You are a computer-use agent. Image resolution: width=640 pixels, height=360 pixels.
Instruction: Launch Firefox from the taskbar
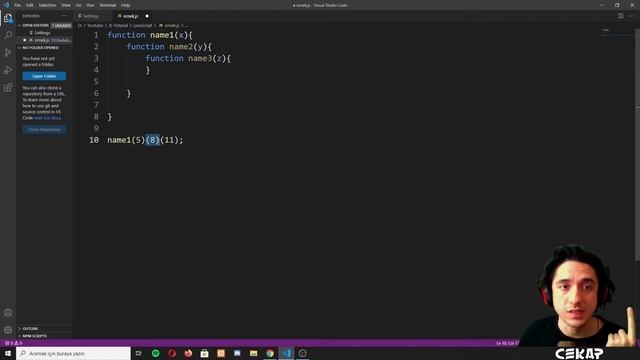(188, 353)
